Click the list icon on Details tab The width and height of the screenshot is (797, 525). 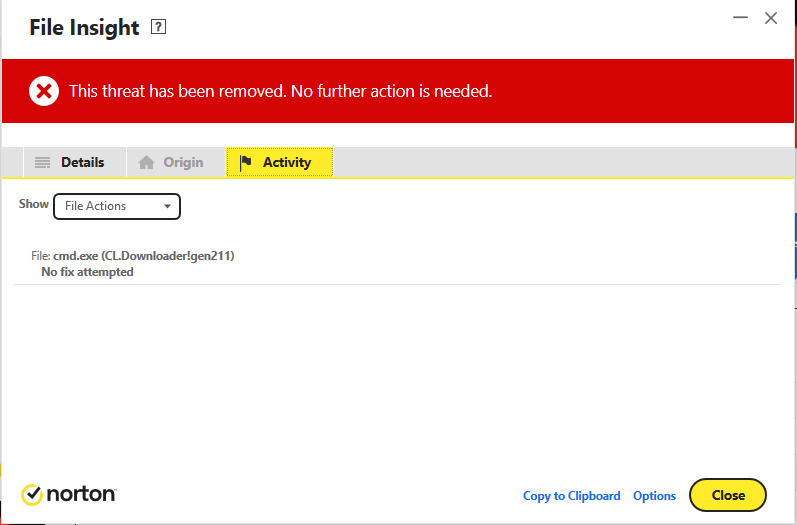pyautogui.click(x=42, y=162)
